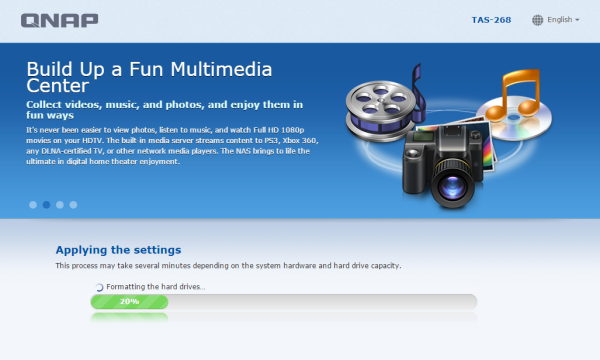This screenshot has height=360, width=600.
Task: Click the music note disc icon
Action: coord(514,104)
